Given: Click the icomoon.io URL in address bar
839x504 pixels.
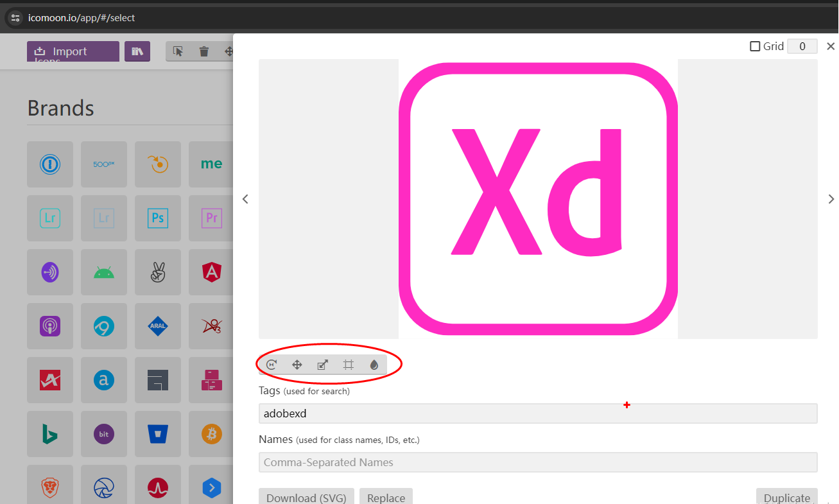Looking at the screenshot, I should [x=82, y=18].
